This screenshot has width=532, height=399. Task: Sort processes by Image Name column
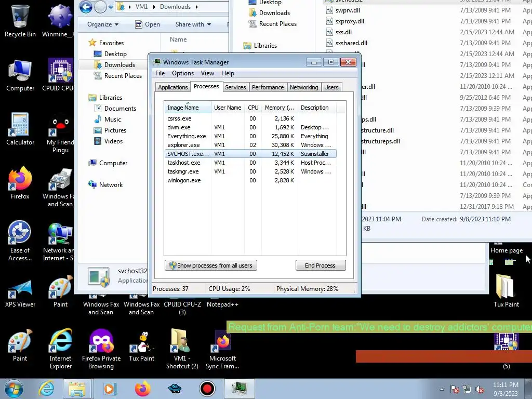tap(188, 108)
